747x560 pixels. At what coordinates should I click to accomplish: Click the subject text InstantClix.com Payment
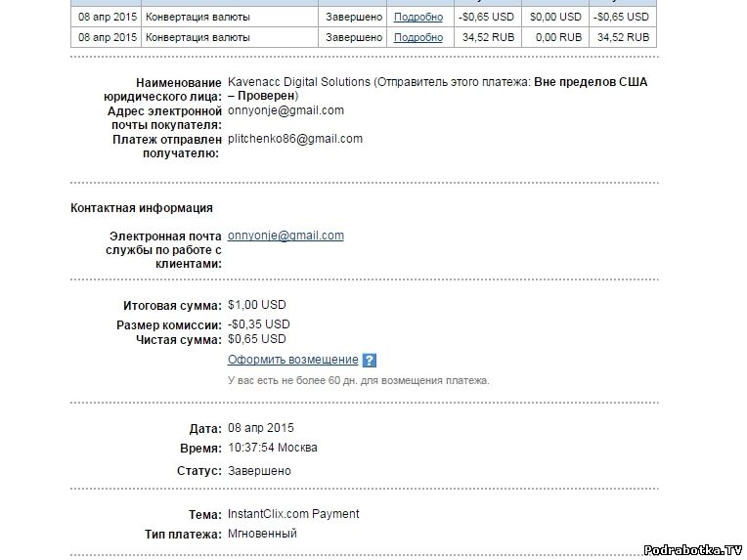pyautogui.click(x=293, y=514)
